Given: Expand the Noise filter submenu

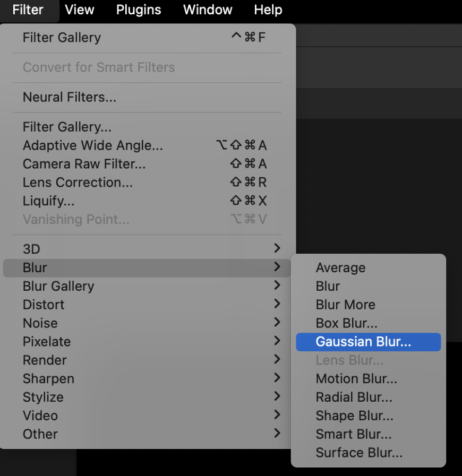Looking at the screenshot, I should (x=40, y=323).
